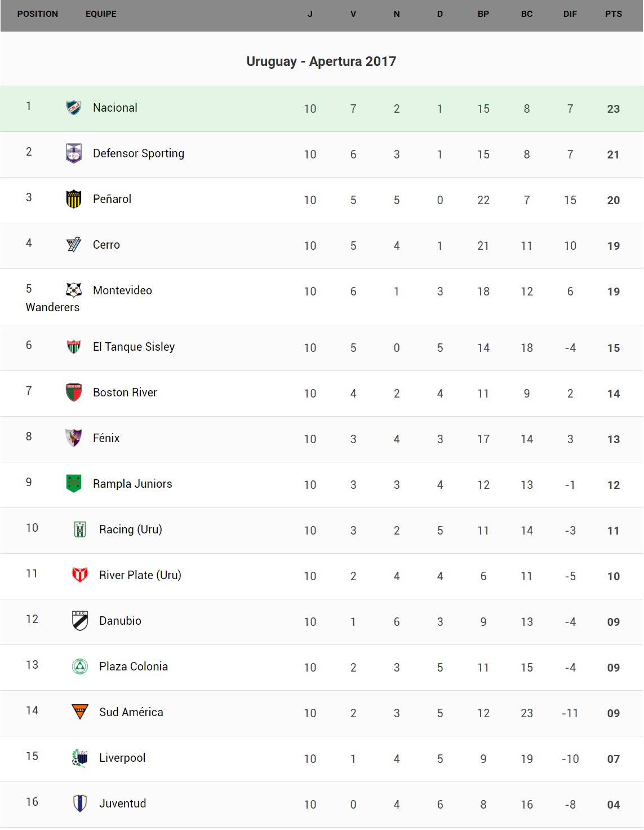Click the River Plate (Uru) crest
Screen dimensions: 644x830
tap(80, 575)
